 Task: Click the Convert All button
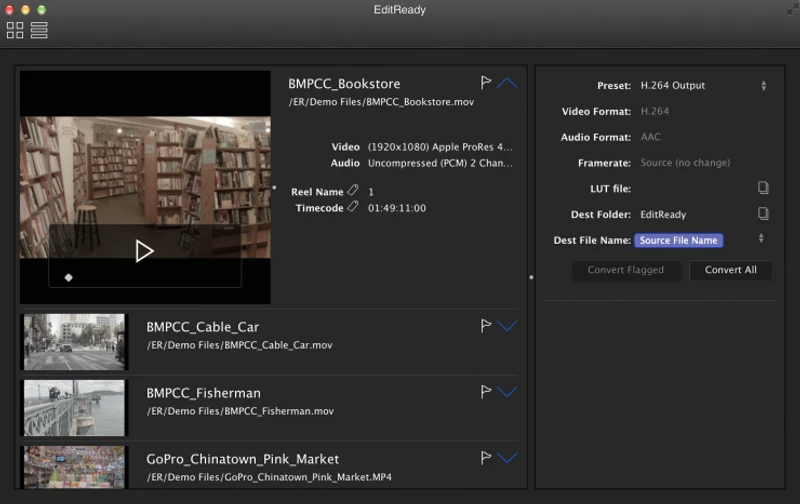[730, 270]
